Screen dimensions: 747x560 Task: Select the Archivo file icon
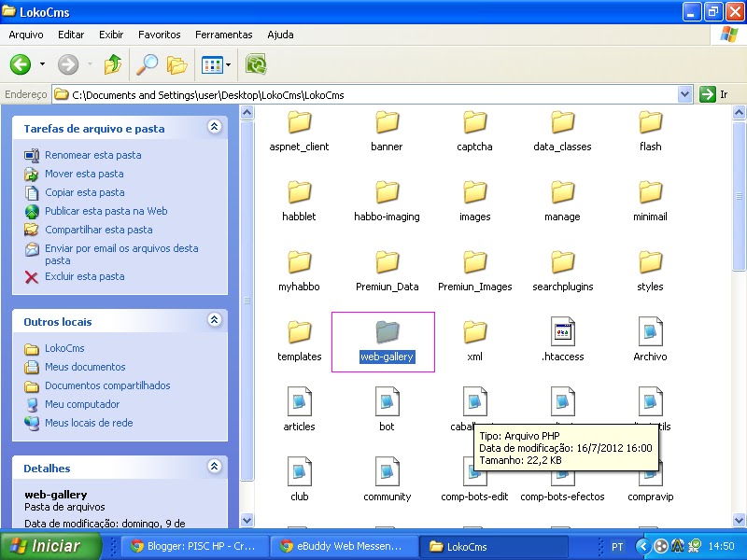[x=650, y=332]
